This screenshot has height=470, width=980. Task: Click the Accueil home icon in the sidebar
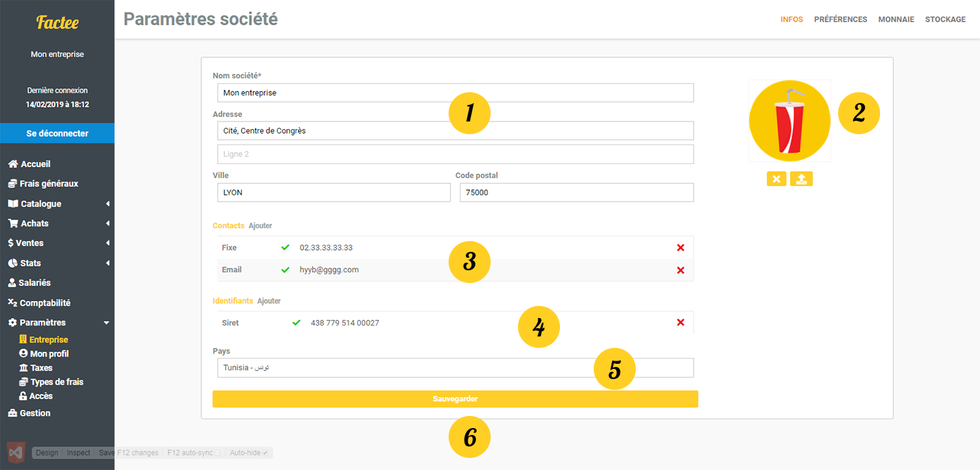(x=13, y=164)
